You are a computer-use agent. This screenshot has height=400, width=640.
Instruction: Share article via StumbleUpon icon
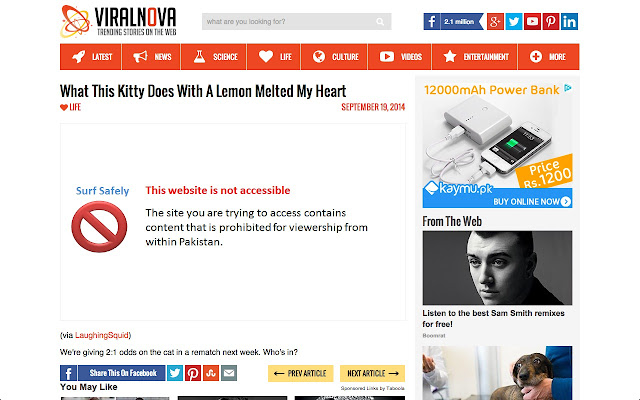[211, 373]
